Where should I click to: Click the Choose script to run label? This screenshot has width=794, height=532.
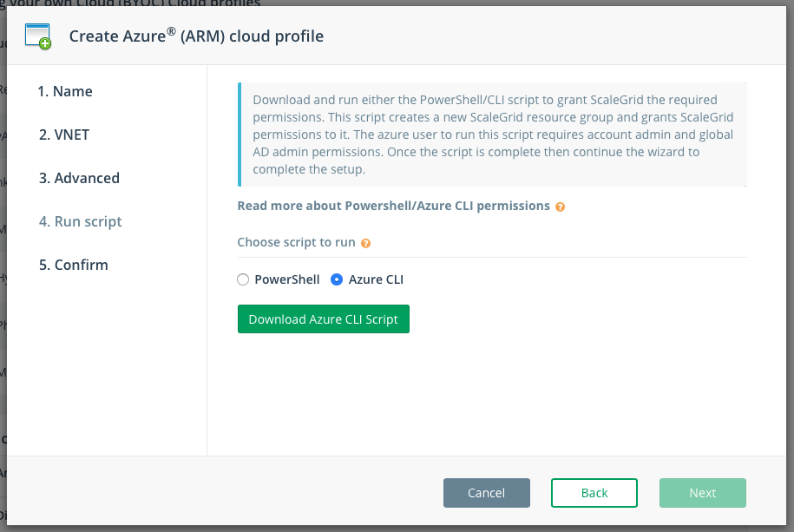pyautogui.click(x=296, y=242)
